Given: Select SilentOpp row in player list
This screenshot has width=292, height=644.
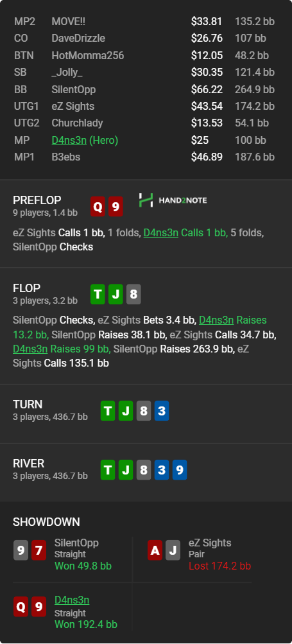Looking at the screenshot, I should (146, 89).
